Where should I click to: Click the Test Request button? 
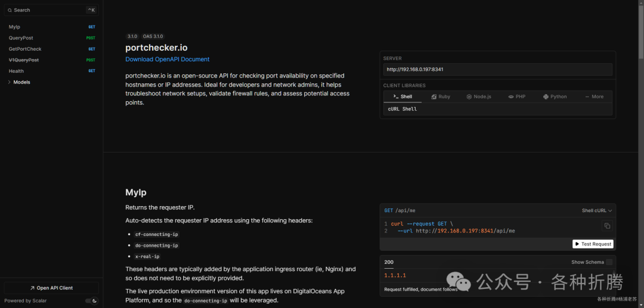pos(593,244)
